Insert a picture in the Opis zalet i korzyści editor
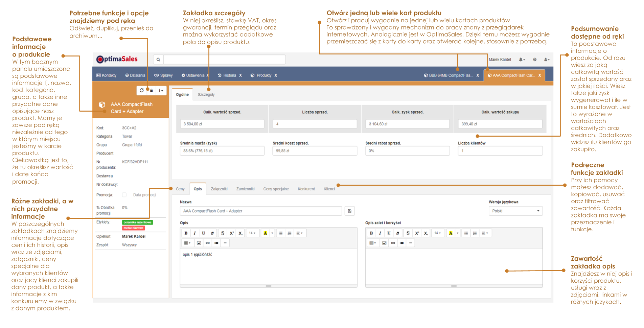 (384, 243)
